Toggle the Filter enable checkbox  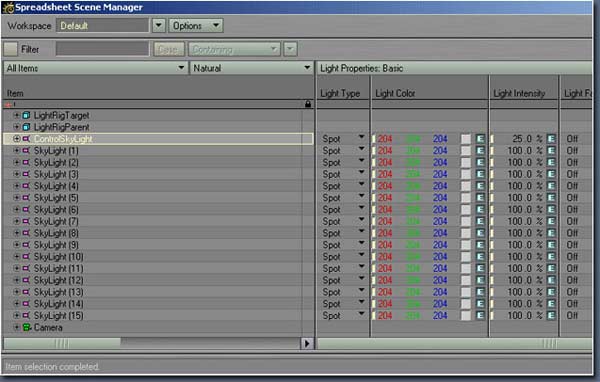tap(10, 49)
